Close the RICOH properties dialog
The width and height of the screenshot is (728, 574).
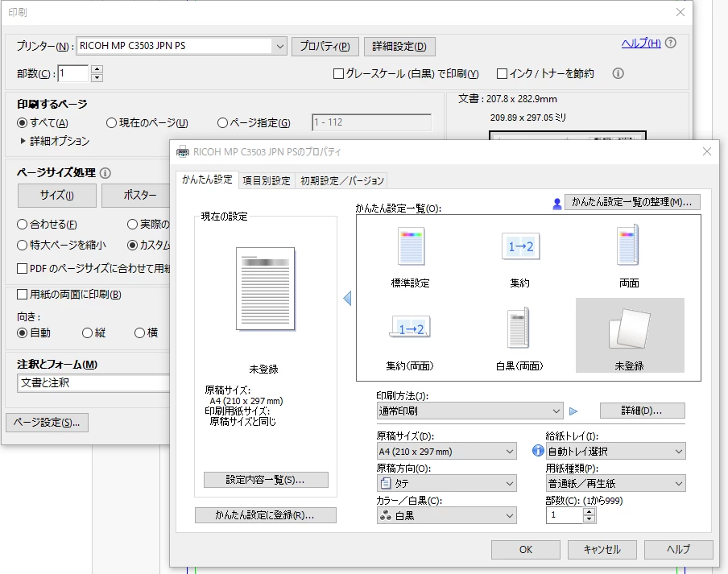[x=706, y=151]
